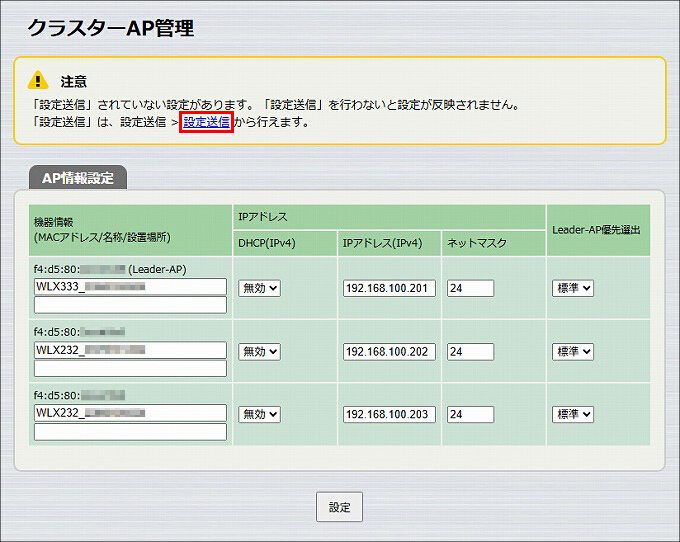Viewport: 680px width, 542px height.
Task: Click the DHCP(IPv4) column header
Action: (x=285, y=243)
